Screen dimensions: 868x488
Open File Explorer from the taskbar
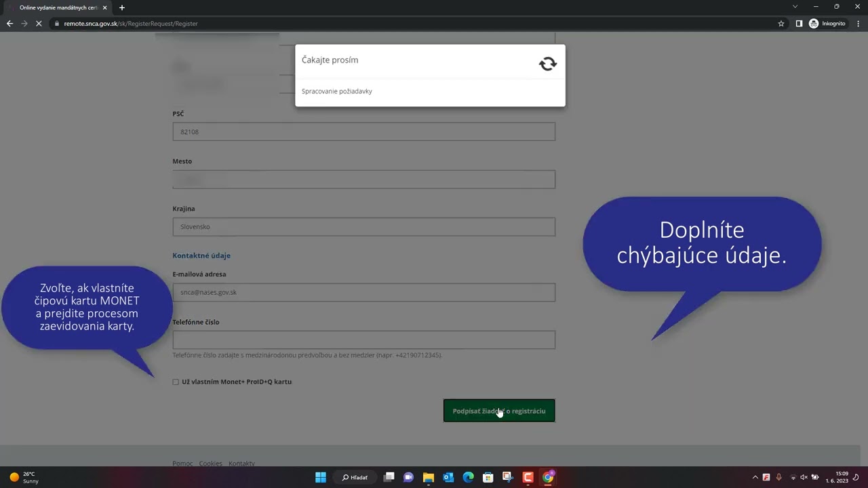(429, 477)
